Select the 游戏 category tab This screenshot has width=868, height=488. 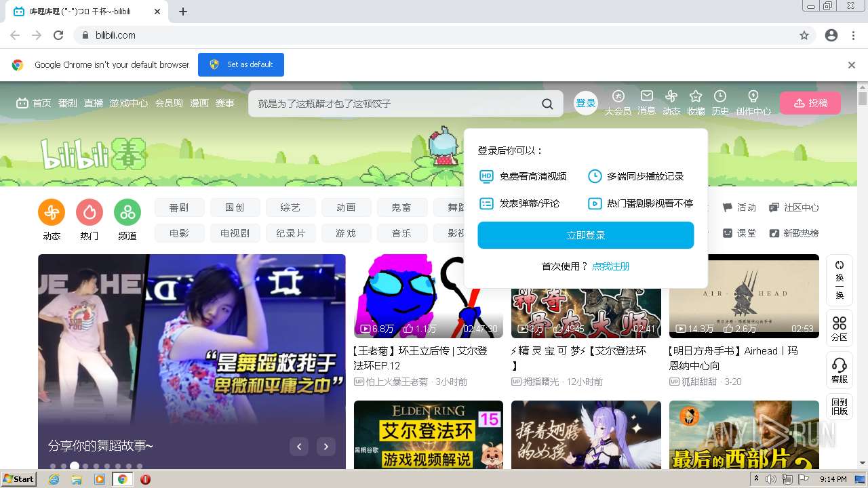click(346, 233)
